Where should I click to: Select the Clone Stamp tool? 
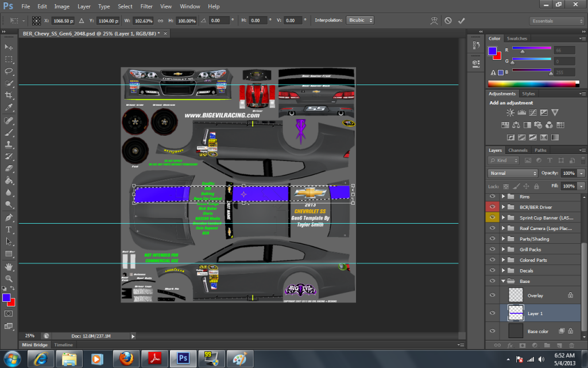(9, 144)
